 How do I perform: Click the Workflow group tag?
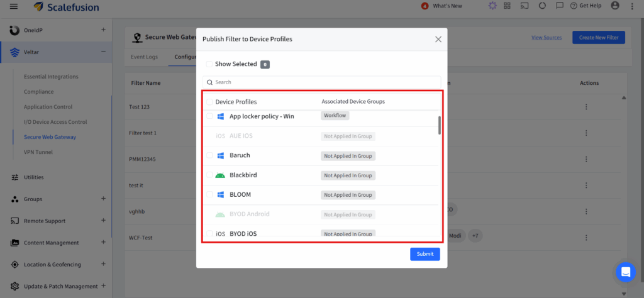(335, 116)
